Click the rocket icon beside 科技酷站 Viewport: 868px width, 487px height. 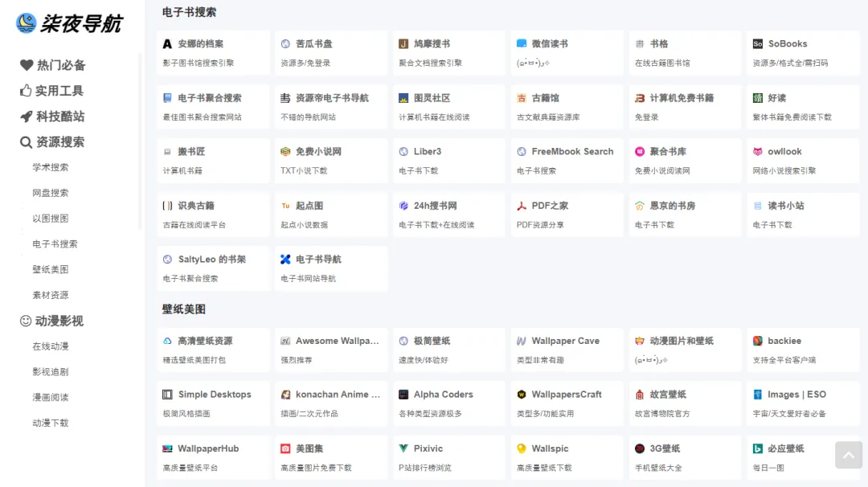coord(26,117)
